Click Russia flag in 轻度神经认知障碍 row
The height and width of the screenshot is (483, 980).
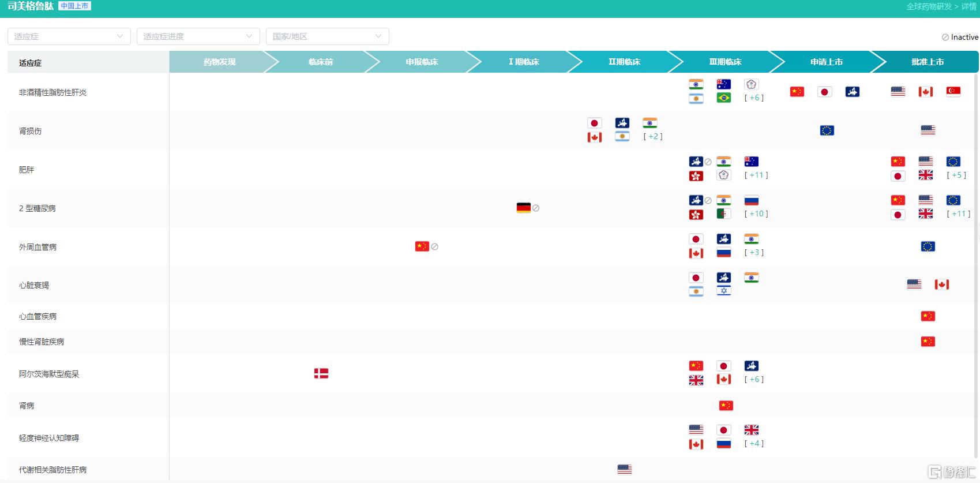pyautogui.click(x=724, y=444)
